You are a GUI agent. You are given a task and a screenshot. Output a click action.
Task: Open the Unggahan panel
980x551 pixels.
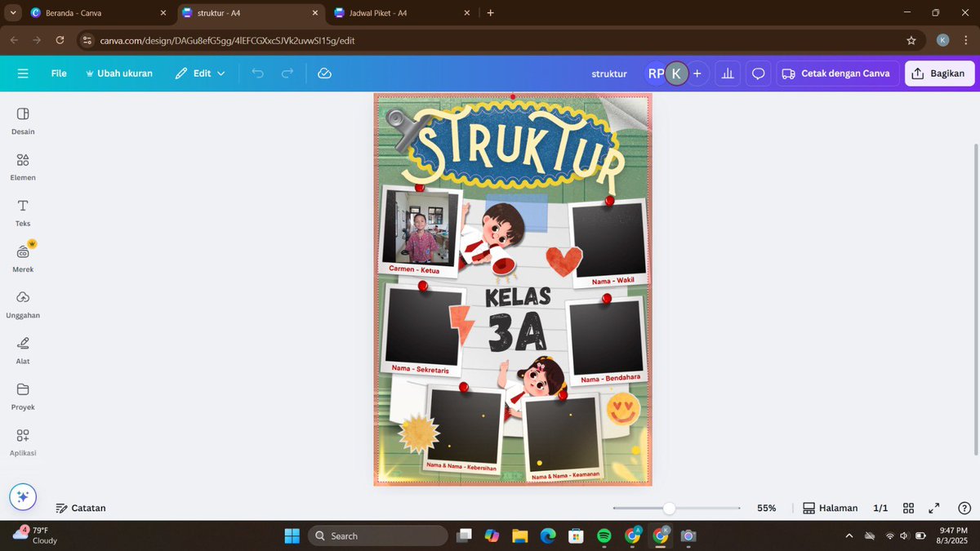(x=22, y=302)
